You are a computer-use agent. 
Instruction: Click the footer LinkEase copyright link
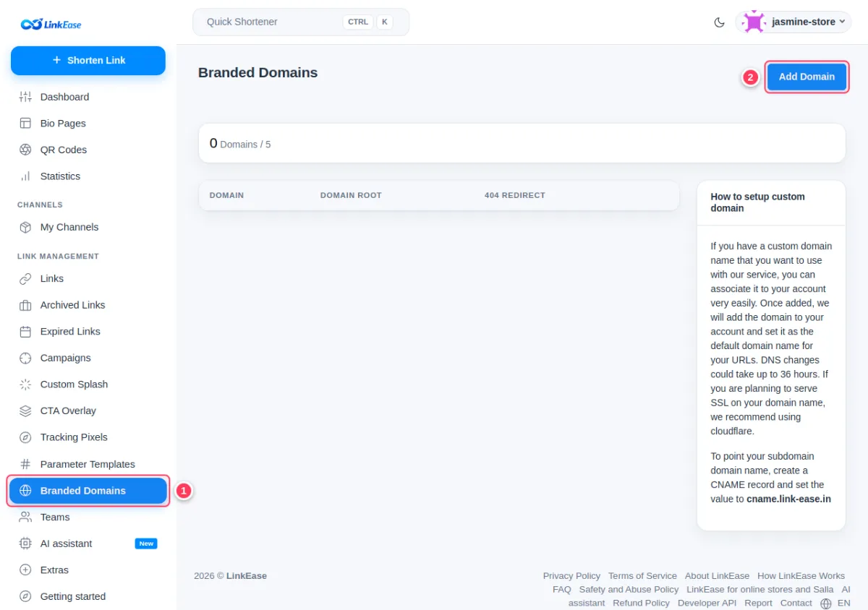246,576
